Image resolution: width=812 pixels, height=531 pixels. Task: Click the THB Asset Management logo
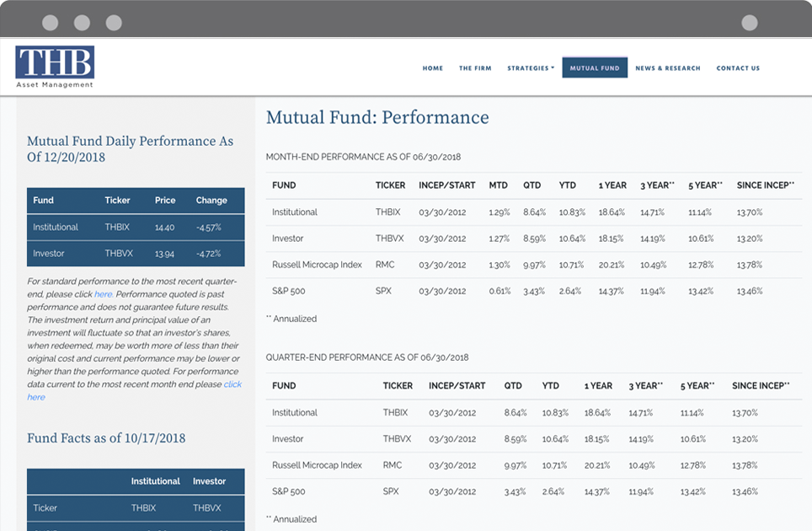(x=55, y=67)
